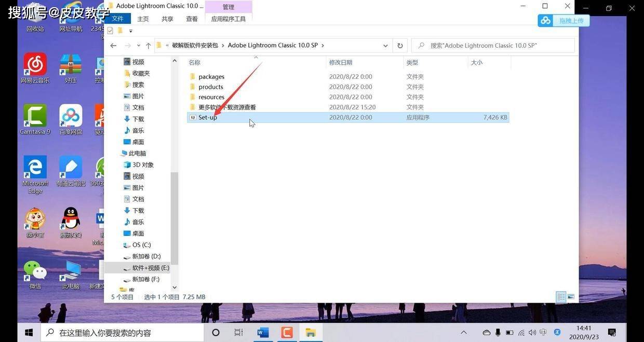Viewport: 644px width, 342px height.
Task: Open the products folder
Action: pyautogui.click(x=211, y=87)
